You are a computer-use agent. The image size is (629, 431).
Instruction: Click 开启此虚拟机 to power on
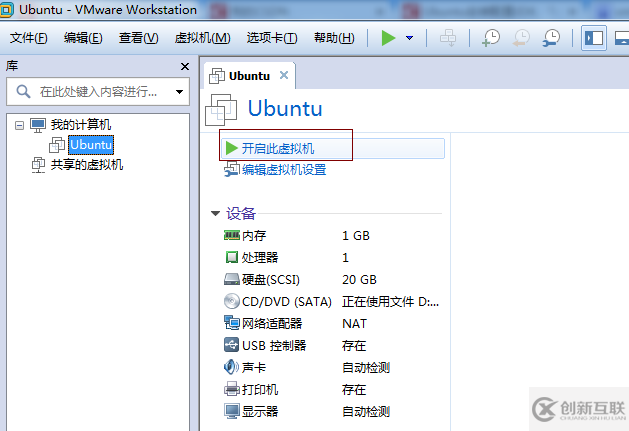278,148
